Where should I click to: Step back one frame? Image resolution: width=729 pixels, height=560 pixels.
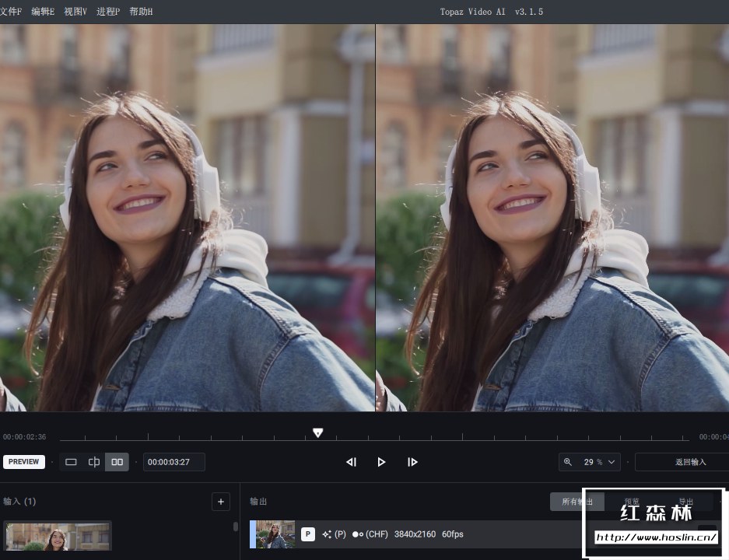(351, 462)
